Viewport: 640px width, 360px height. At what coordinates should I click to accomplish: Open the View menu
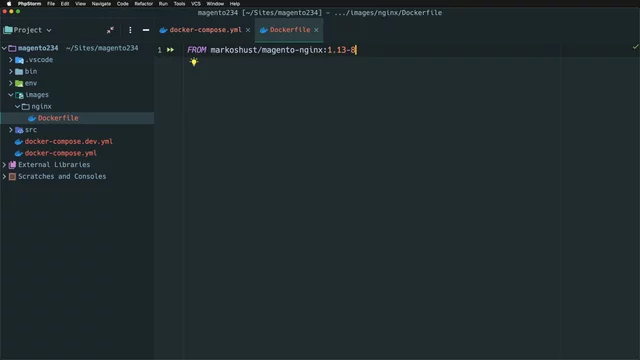point(80,4)
